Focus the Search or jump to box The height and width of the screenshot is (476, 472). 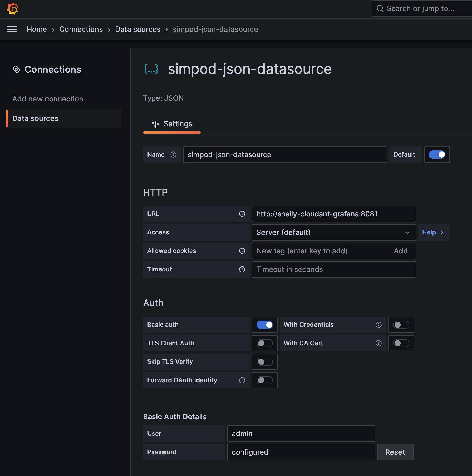(x=422, y=9)
